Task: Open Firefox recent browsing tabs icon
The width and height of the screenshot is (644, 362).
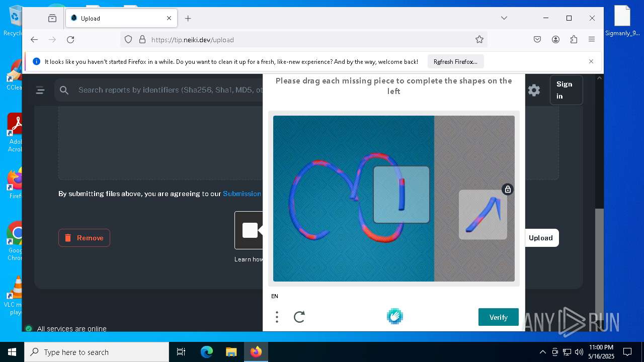Action: [x=52, y=18]
